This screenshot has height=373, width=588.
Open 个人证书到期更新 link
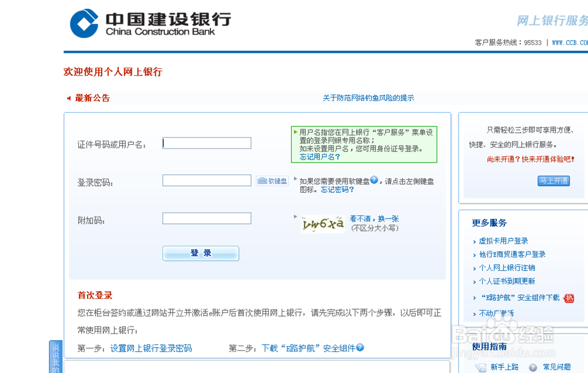tap(507, 281)
